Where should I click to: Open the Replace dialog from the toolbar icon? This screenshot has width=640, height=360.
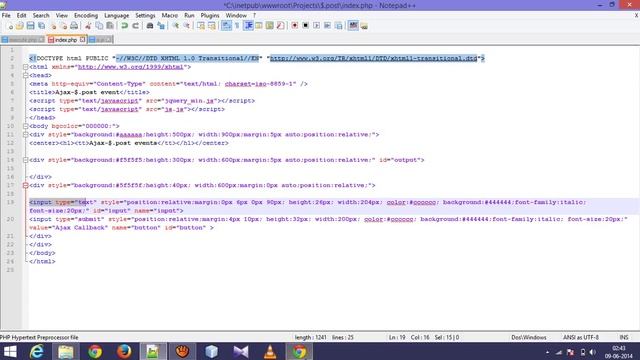pyautogui.click(x=161, y=26)
